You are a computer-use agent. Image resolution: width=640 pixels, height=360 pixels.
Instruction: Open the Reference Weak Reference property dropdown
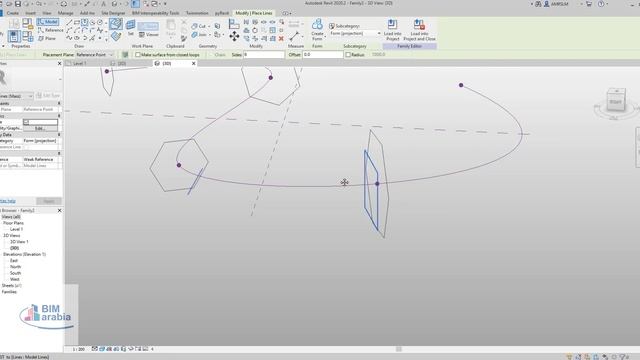40,160
